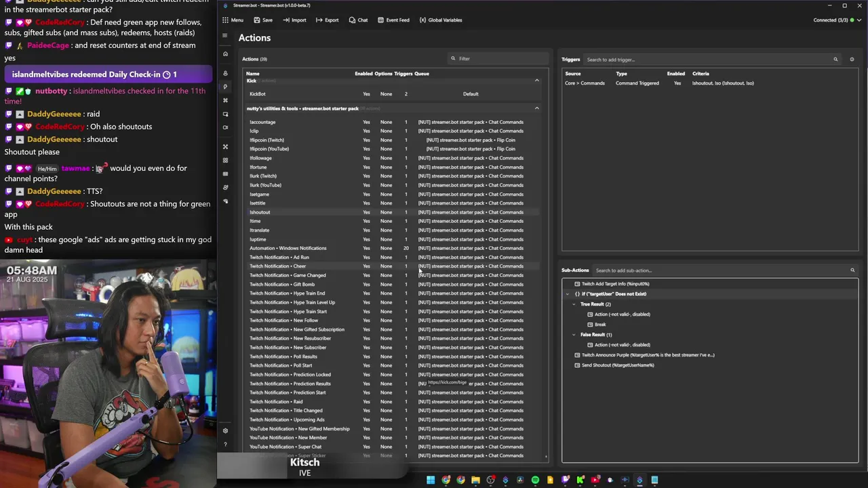Screen dimensions: 868x488
Task: Sort actions by the Enabled column header
Action: tap(363, 73)
